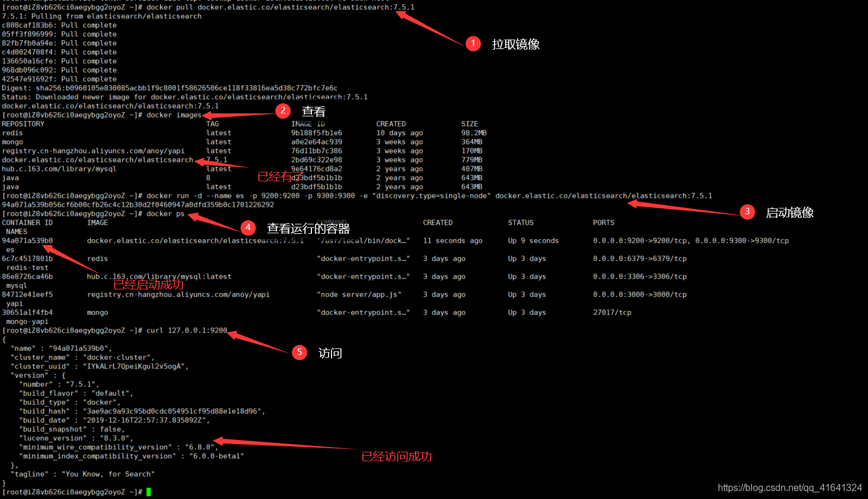The width and height of the screenshot is (868, 499).
Task: Click the "build_type" : "docker" line
Action: [70, 402]
